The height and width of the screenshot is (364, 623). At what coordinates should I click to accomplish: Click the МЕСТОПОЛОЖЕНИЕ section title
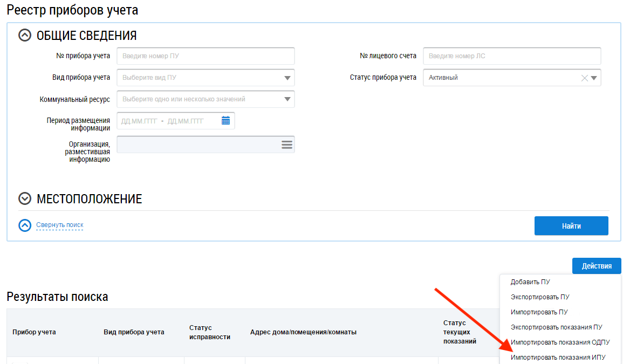[90, 198]
